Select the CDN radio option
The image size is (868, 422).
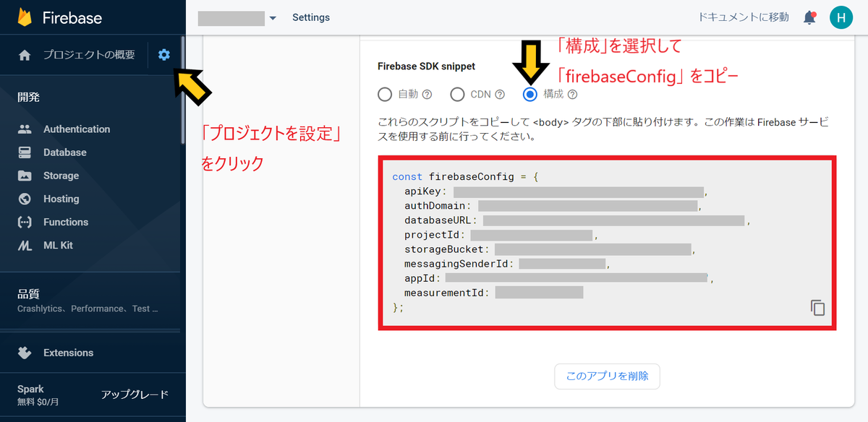[x=457, y=95]
